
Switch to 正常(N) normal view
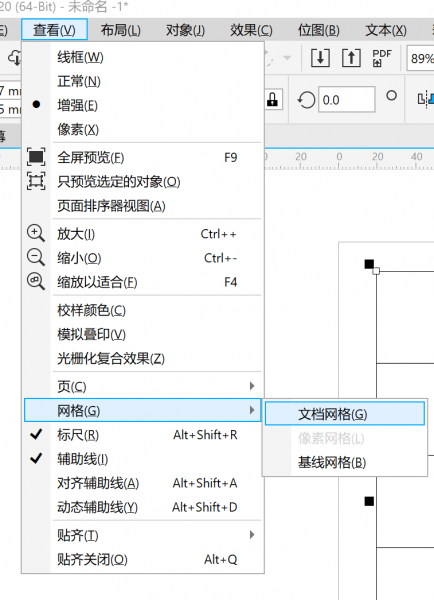point(143,81)
